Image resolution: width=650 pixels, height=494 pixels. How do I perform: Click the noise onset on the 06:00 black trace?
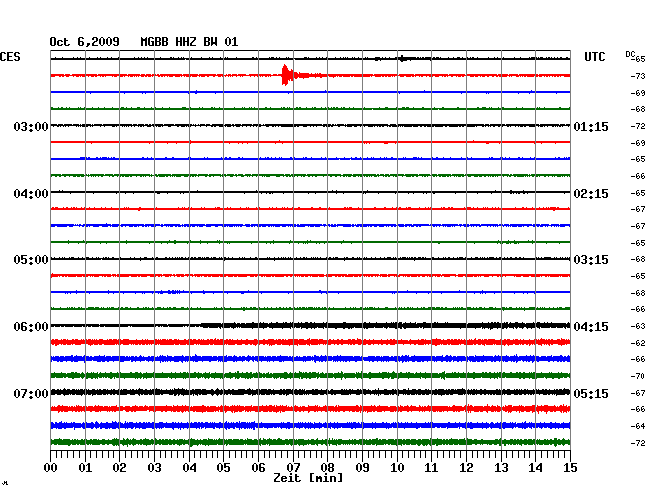coord(203,325)
